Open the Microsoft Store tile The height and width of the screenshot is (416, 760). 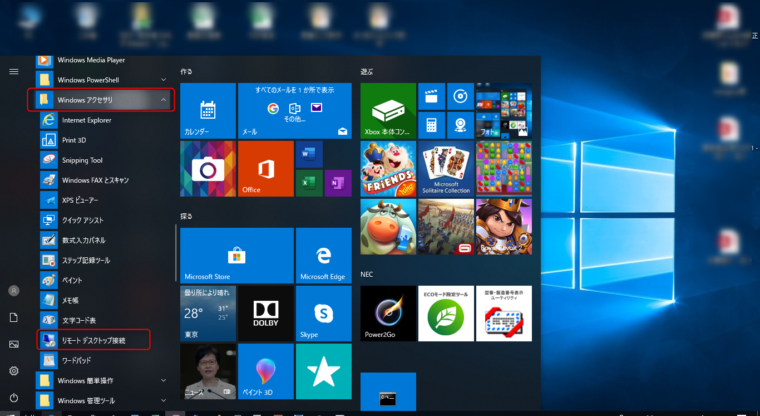tap(237, 256)
